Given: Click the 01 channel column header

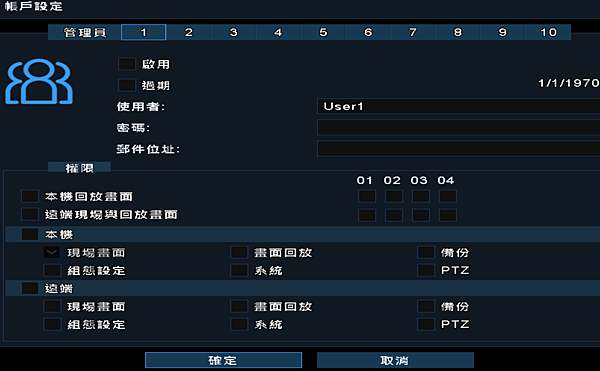Looking at the screenshot, I should click(365, 180).
